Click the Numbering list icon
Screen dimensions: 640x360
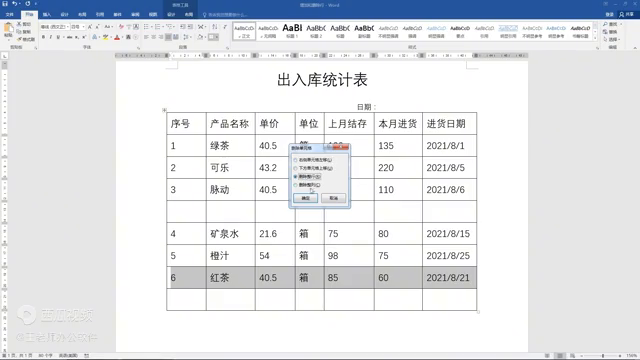pyautogui.click(x=158, y=27)
